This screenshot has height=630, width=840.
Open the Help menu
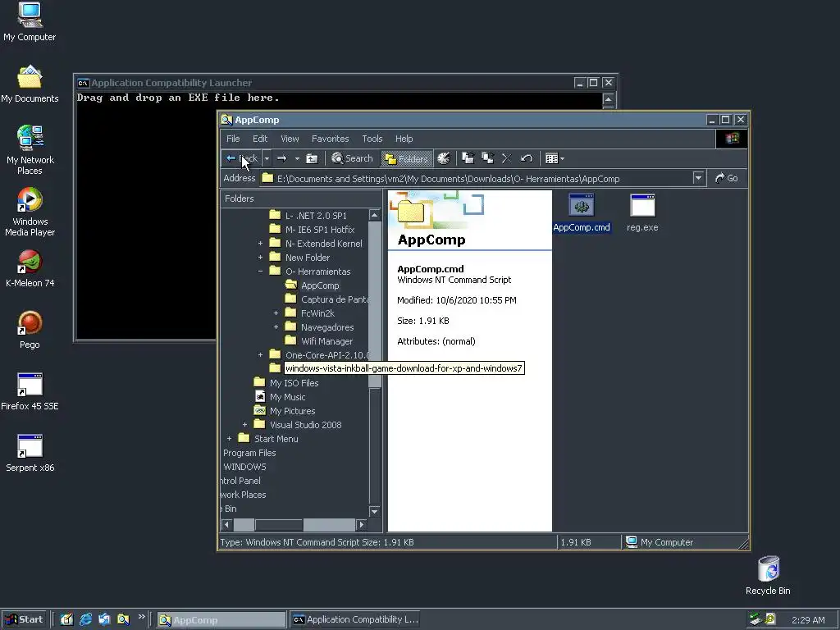point(404,139)
